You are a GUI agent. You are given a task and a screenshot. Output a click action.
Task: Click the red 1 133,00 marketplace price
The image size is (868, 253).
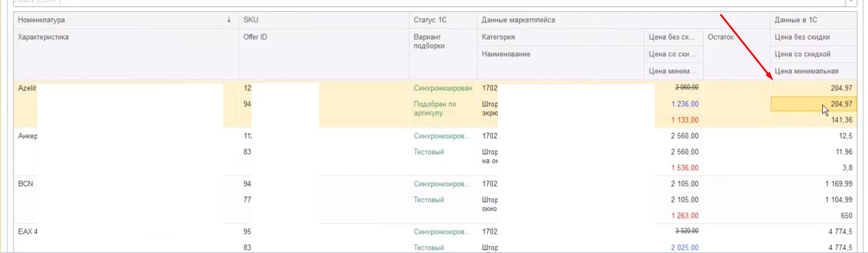coord(684,120)
